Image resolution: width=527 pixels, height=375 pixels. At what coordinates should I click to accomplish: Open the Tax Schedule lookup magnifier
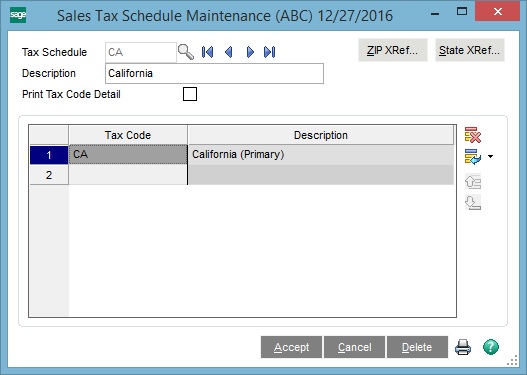pos(186,52)
